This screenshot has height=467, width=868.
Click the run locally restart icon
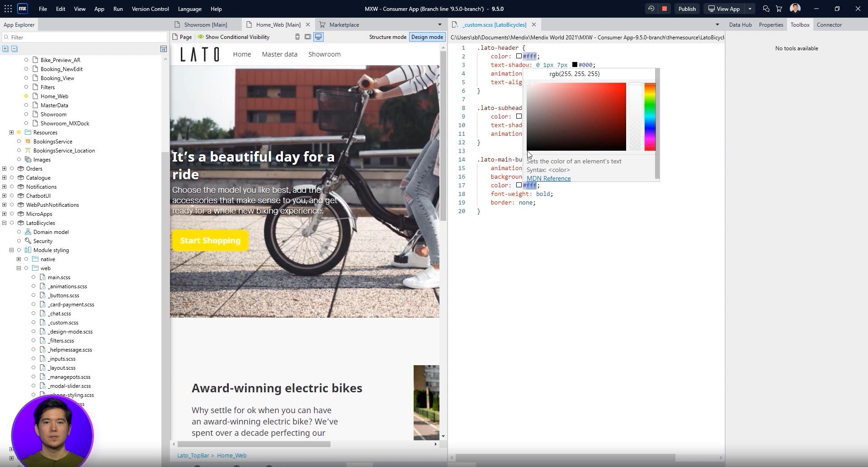(x=651, y=9)
